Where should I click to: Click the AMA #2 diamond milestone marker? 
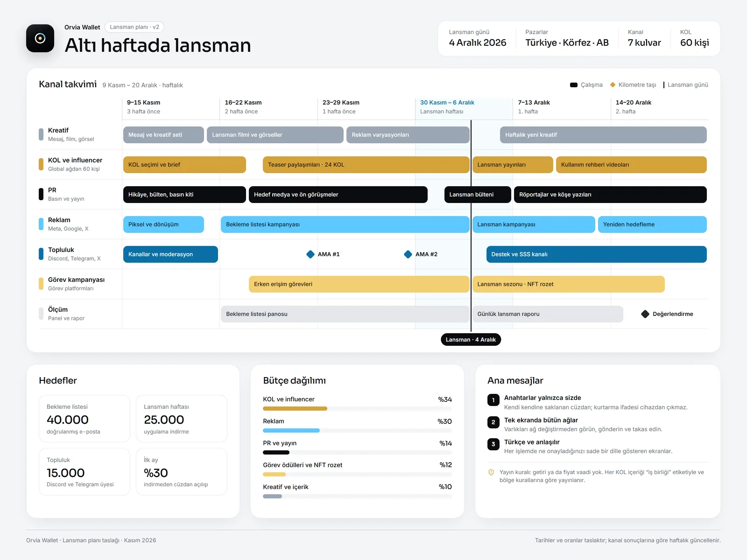408,254
